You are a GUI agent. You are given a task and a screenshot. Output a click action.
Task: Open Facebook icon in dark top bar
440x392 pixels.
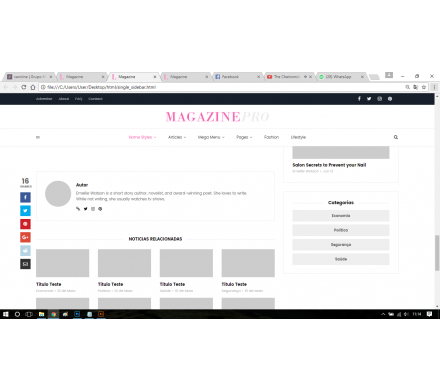[x=359, y=99]
